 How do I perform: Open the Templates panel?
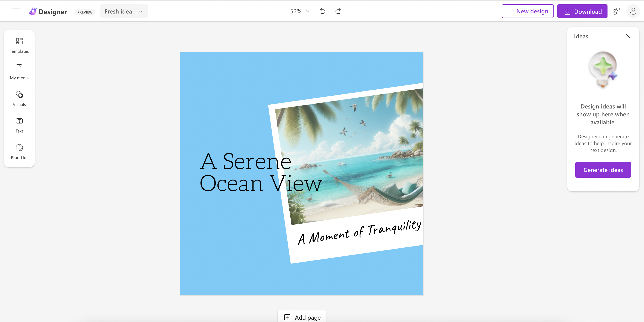[x=19, y=45]
